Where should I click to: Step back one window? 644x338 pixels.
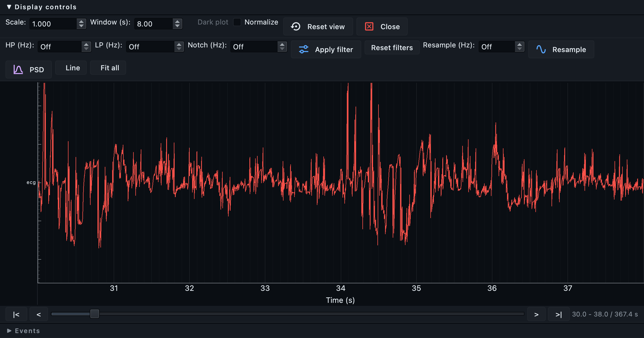click(x=39, y=314)
